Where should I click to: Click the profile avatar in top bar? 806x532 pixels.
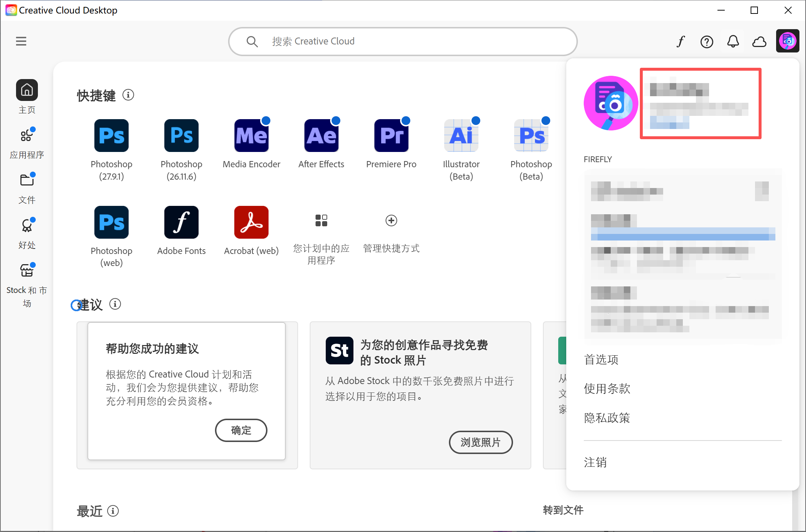point(788,41)
